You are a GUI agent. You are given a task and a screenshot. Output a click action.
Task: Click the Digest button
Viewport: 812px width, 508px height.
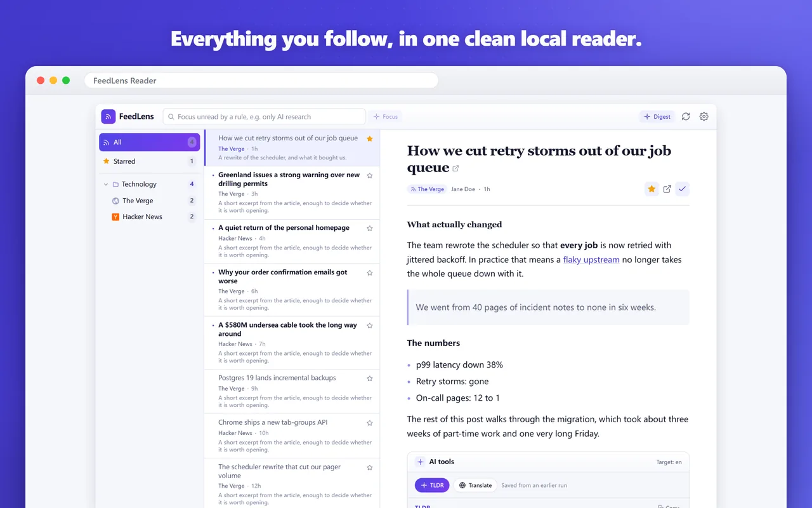[x=657, y=116]
